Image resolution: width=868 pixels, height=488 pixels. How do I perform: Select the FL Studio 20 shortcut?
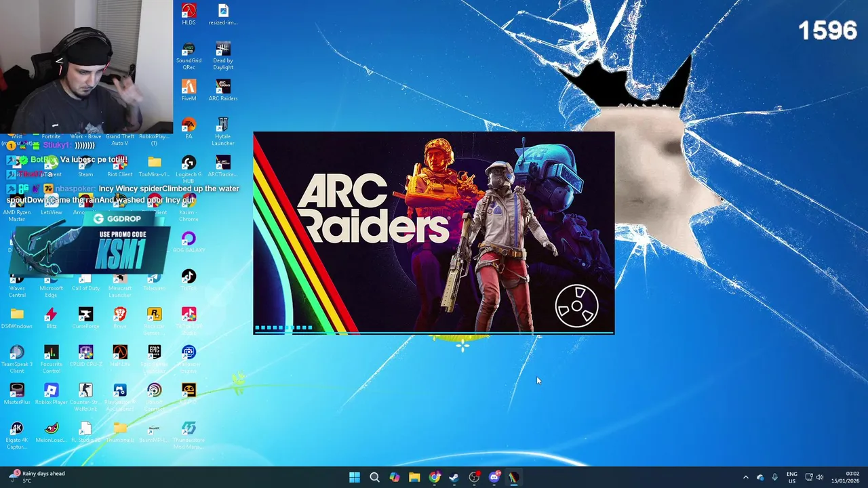85,432
